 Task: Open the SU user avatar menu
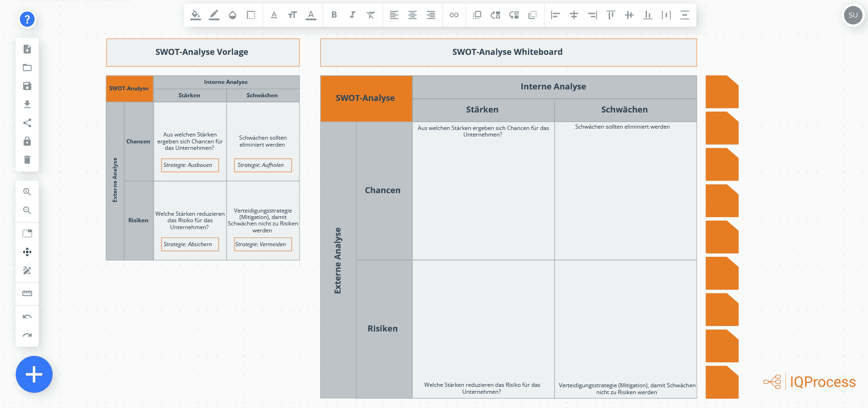coord(853,15)
